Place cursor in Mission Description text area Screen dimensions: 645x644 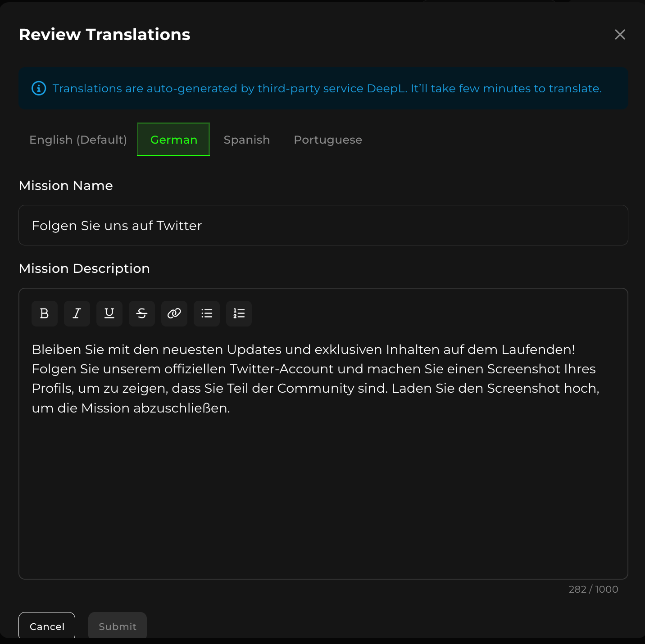coord(323,473)
